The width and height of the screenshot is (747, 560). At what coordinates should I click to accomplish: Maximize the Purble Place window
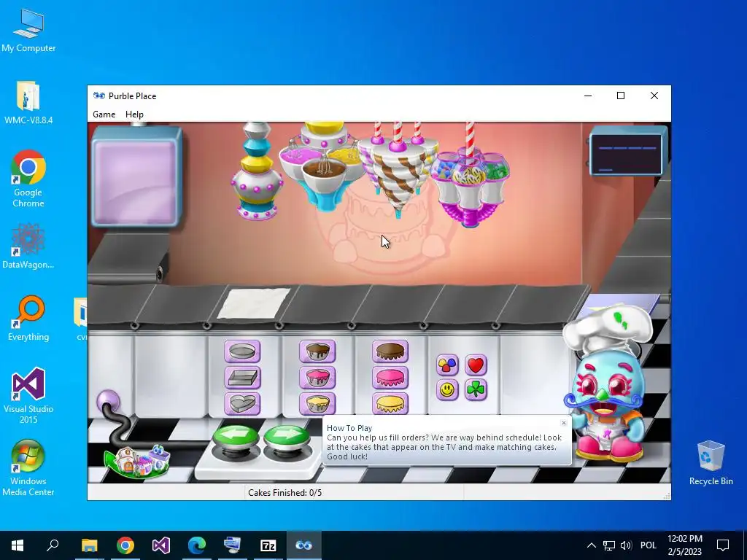click(621, 96)
